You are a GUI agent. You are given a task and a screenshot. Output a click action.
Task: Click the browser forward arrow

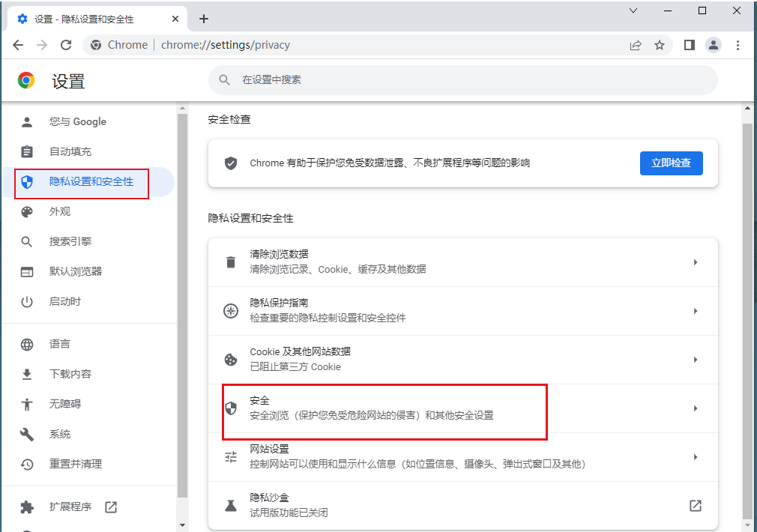pos(42,45)
